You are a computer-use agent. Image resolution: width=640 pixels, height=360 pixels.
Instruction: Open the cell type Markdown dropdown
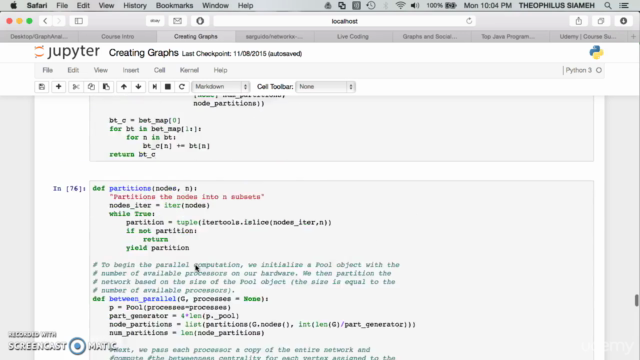220,87
